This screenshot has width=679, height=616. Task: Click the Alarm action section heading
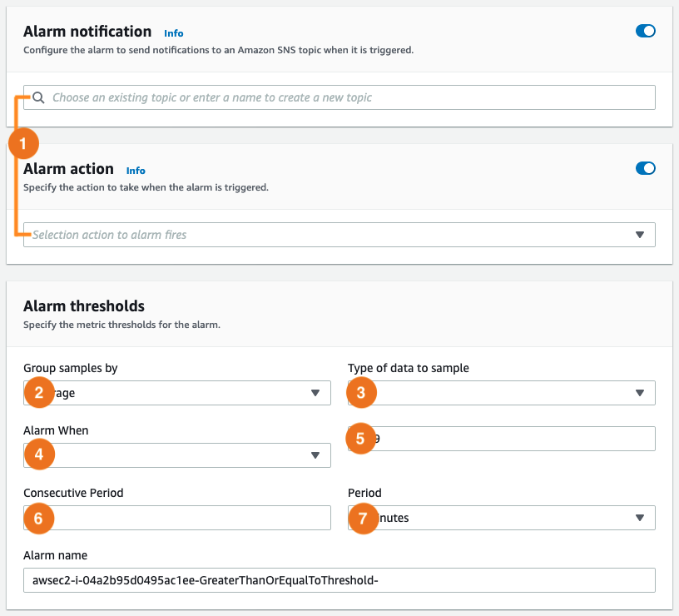point(69,168)
